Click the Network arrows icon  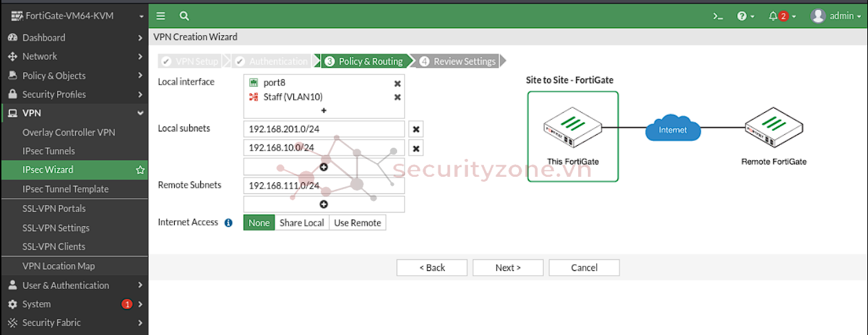[x=12, y=56]
